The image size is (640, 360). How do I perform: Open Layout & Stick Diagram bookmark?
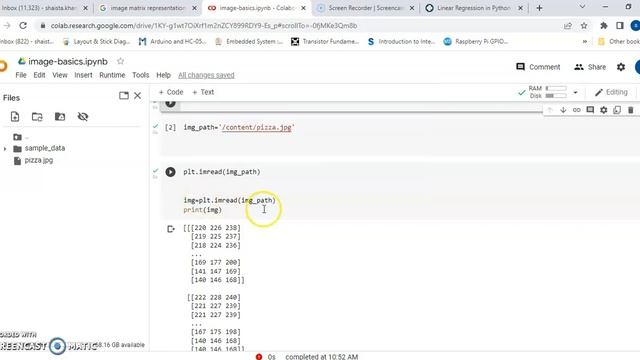pyautogui.click(x=96, y=42)
